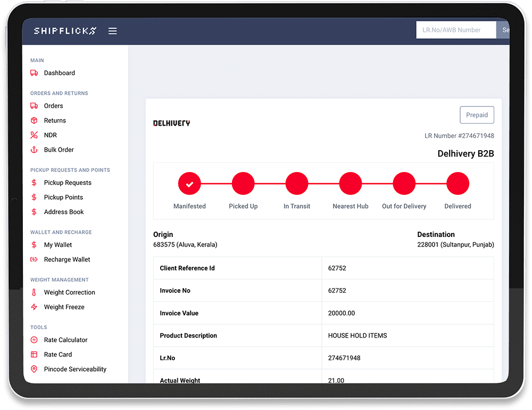Click the NDR phone-off icon
532x410 pixels.
coord(34,135)
